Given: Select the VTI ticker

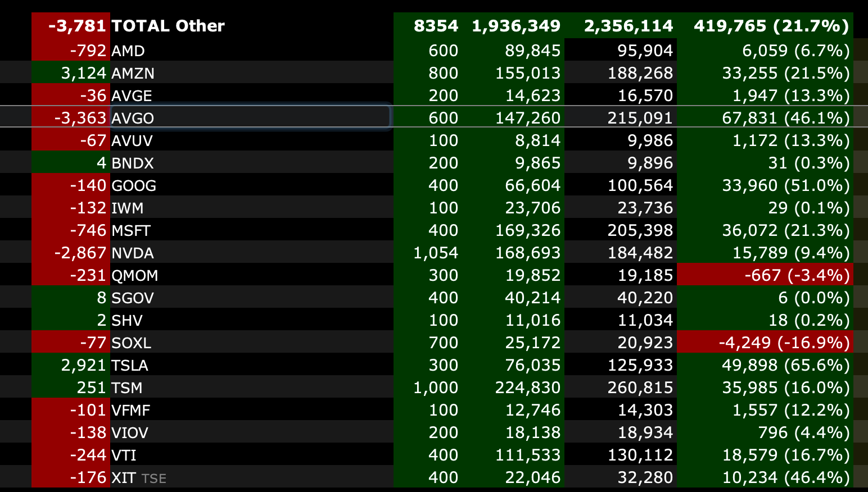Looking at the screenshot, I should pos(124,455).
